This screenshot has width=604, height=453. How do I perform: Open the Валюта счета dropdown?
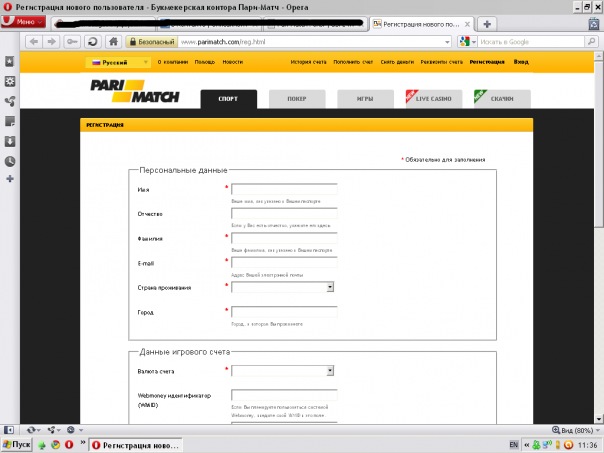click(282, 371)
